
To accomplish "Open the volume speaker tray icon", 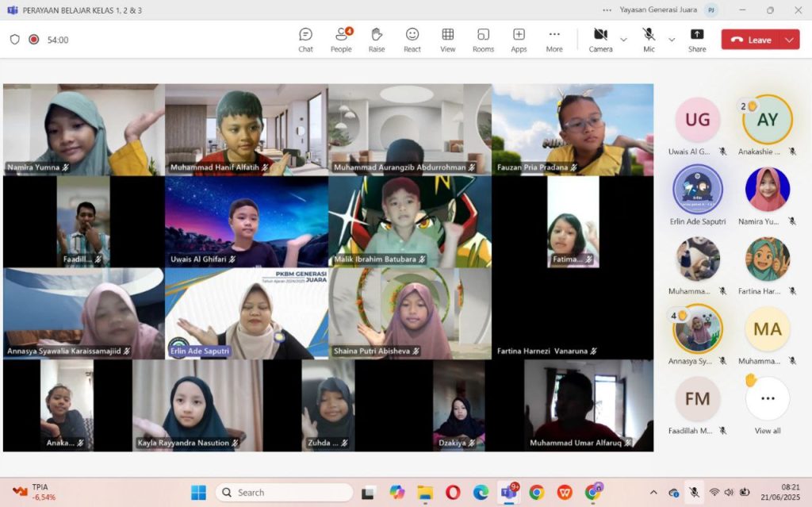I will [x=730, y=493].
